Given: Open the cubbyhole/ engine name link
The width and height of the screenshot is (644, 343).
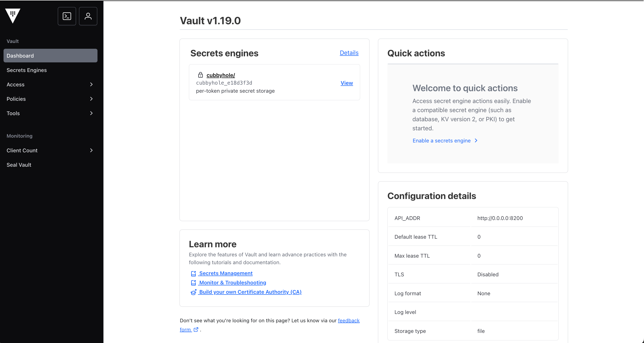Looking at the screenshot, I should click(221, 75).
